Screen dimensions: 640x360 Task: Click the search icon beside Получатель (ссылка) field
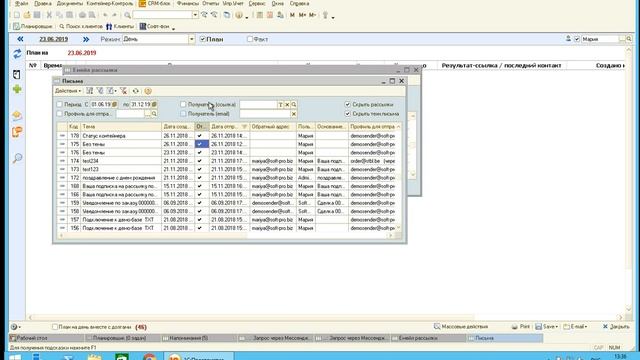(x=293, y=104)
